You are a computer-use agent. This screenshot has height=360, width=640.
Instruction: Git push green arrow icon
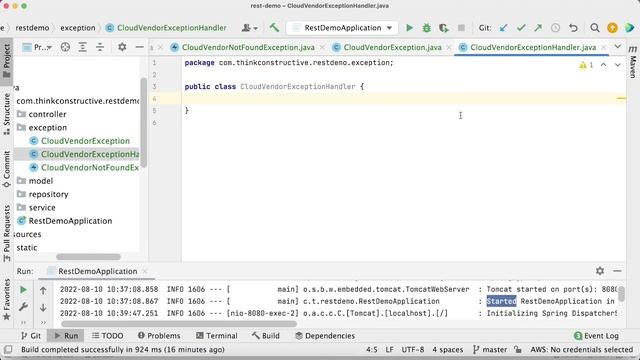[538, 28]
